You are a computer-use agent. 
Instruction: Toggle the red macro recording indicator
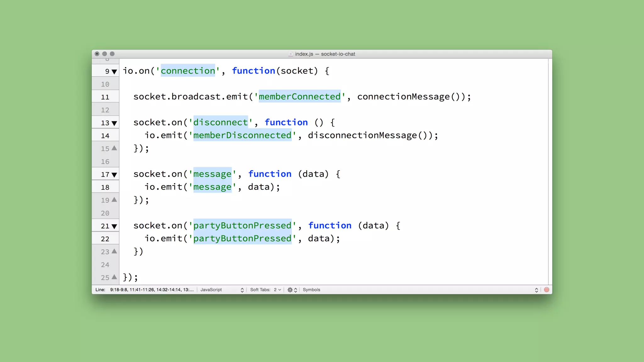(547, 290)
